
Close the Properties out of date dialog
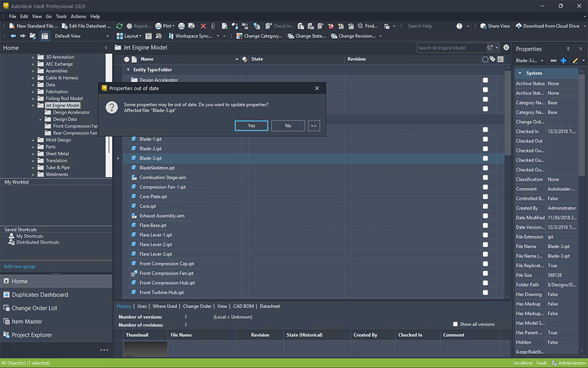[317, 88]
